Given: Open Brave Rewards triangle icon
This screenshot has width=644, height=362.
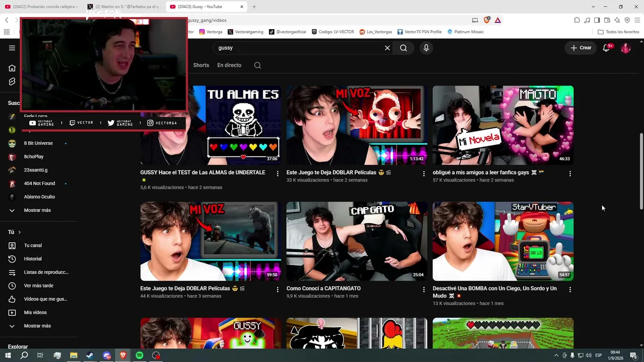Looking at the screenshot, I should click(498, 20).
